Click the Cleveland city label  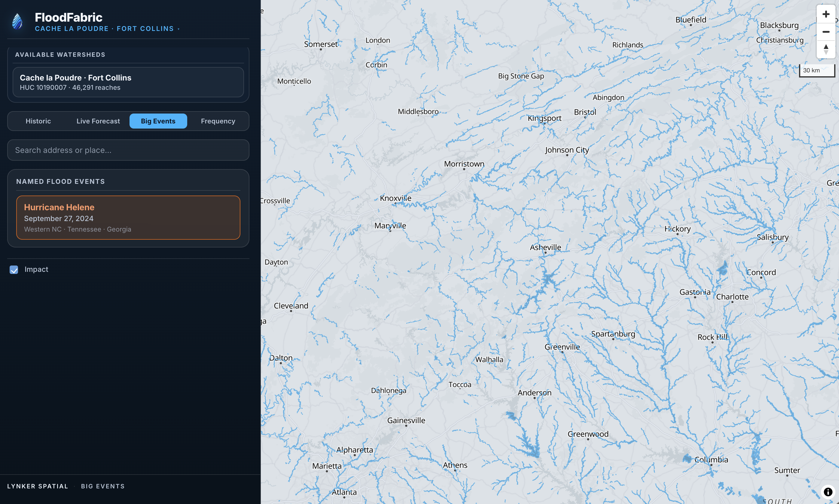click(x=291, y=306)
